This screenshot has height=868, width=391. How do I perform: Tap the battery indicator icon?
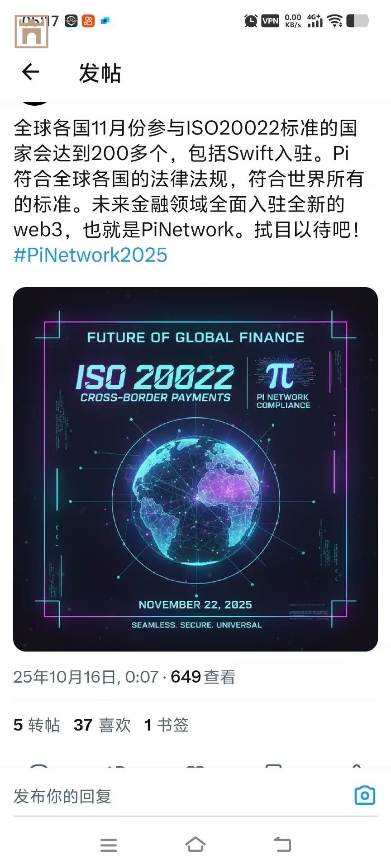click(x=358, y=21)
